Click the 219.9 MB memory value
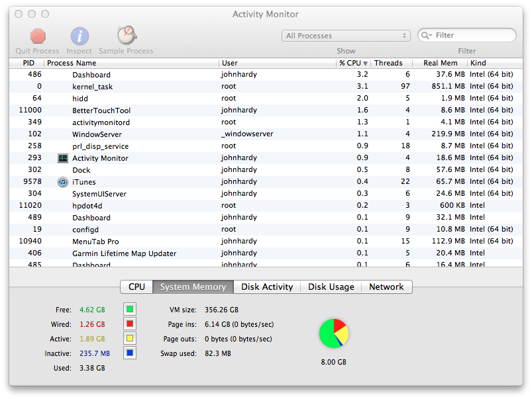This screenshot has height=399, width=532. 449,134
